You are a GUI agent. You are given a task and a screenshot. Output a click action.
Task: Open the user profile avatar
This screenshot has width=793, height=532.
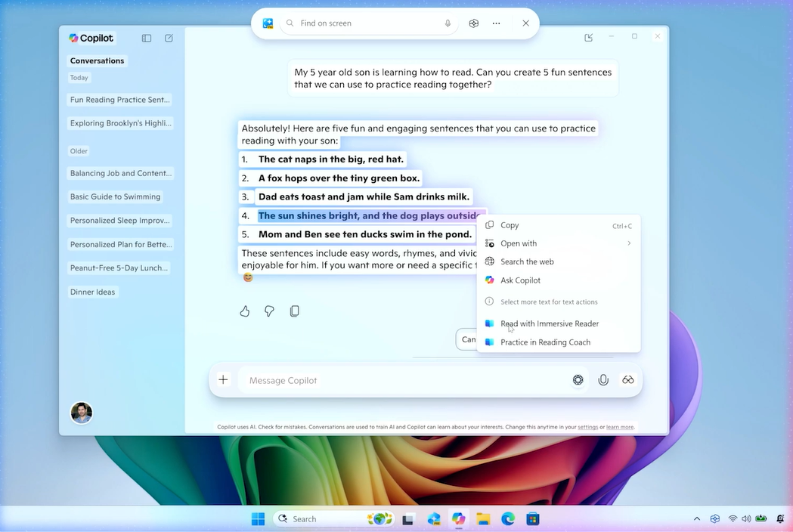click(82, 413)
